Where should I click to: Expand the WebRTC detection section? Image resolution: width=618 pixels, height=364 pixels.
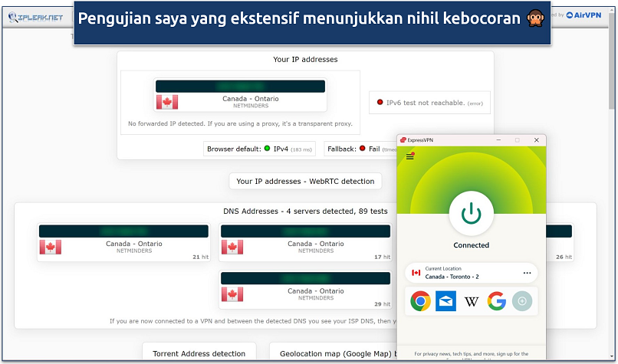(x=305, y=182)
